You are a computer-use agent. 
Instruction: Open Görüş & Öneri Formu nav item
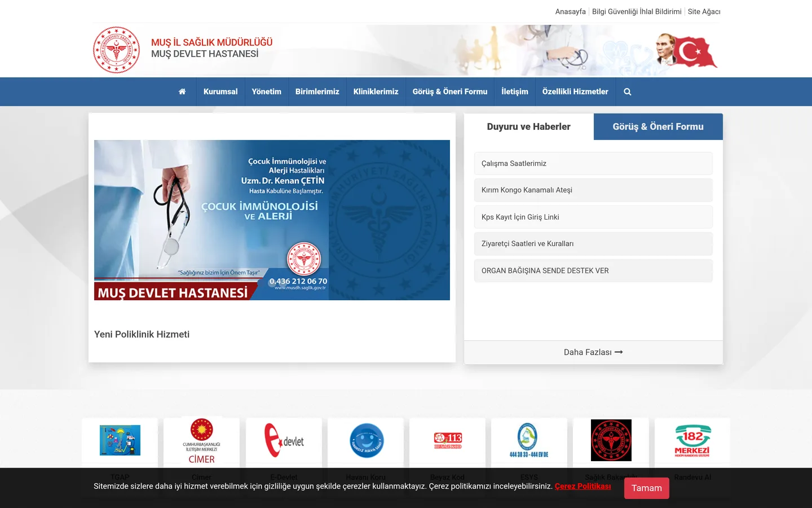450,91
